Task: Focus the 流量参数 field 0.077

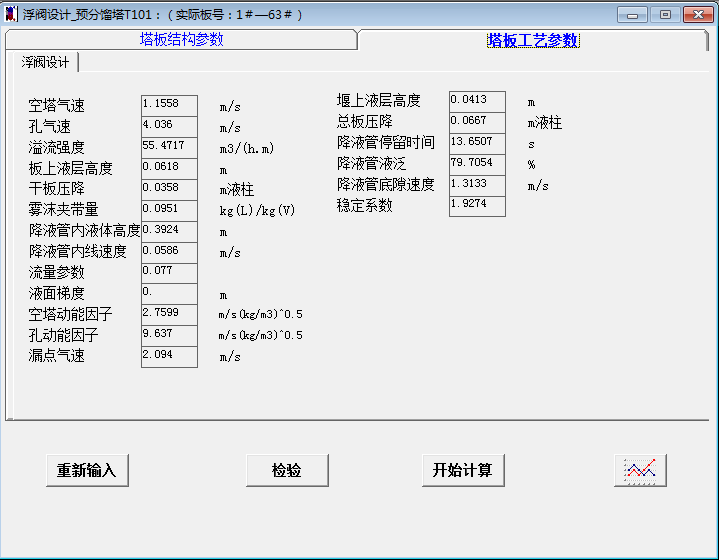Action: click(169, 273)
